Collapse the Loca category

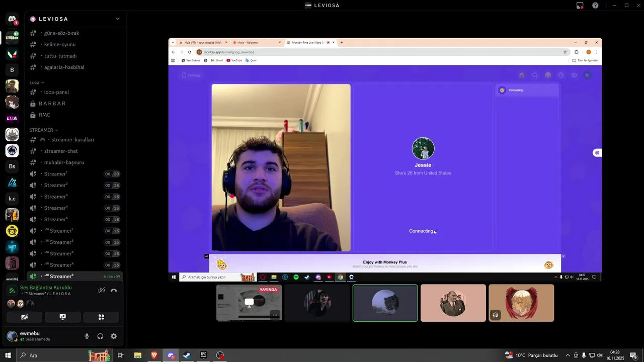[37, 82]
